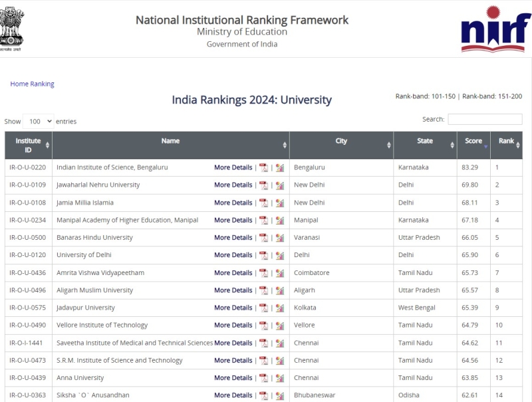
Task: Open chart icon for Jawaharlal Nehru University
Action: pos(280,185)
